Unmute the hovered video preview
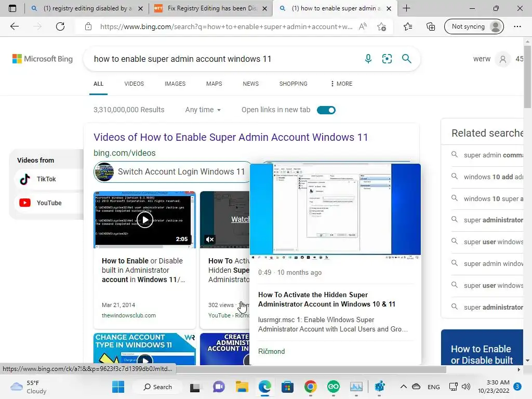 click(210, 239)
